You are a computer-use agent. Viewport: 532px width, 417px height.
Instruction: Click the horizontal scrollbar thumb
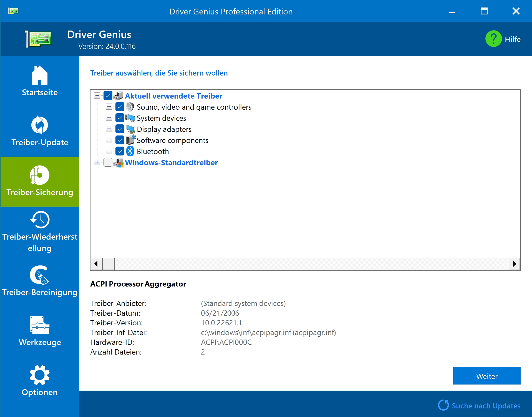[x=109, y=264]
